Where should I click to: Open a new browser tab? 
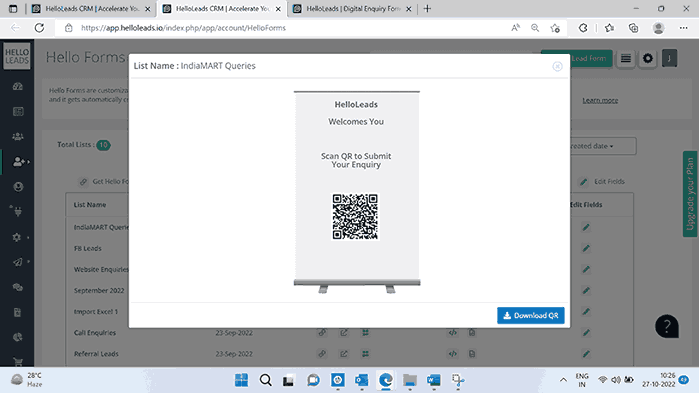428,8
